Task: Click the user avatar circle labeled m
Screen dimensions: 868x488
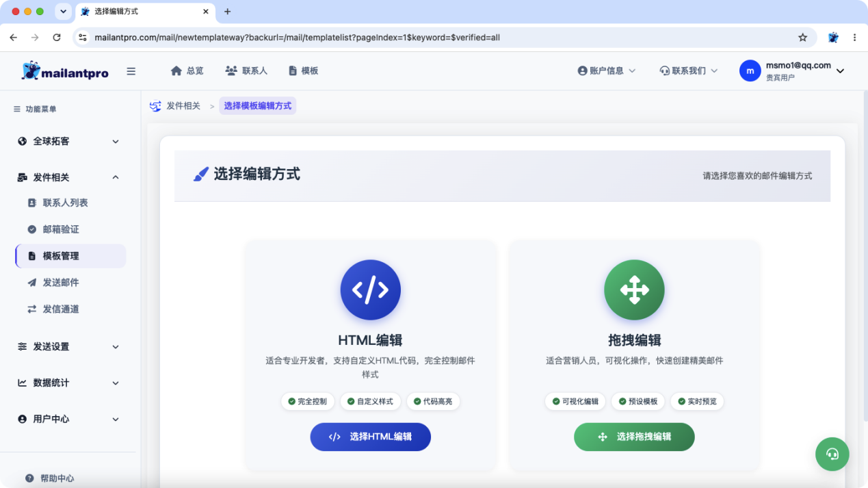Action: tap(750, 70)
